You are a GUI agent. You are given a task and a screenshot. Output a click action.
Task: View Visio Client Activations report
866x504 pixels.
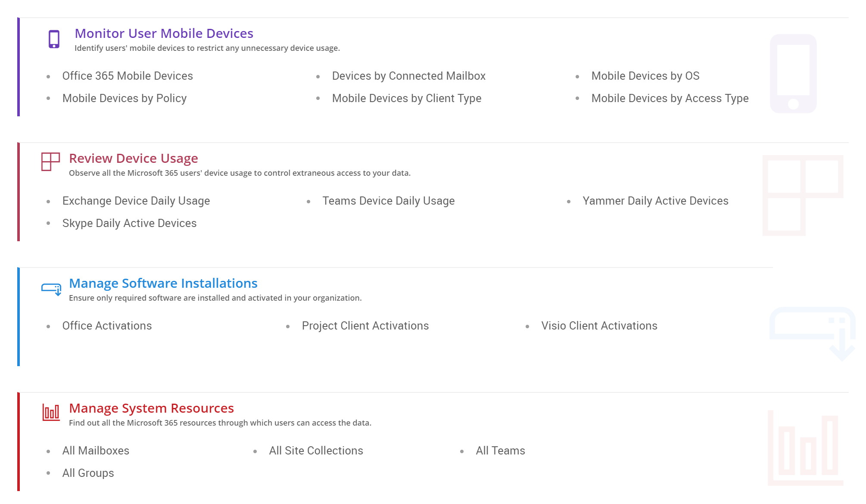[x=599, y=326]
